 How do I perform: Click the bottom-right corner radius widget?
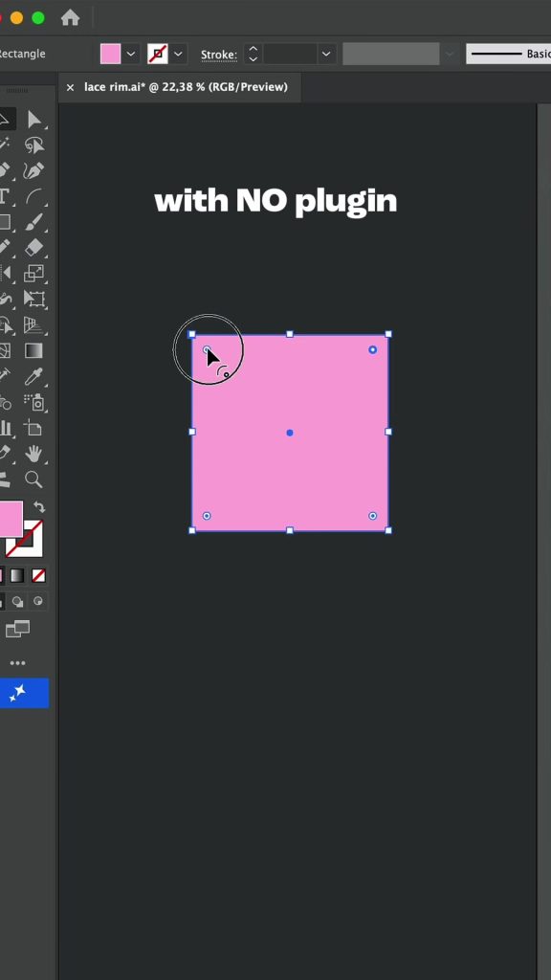(373, 516)
